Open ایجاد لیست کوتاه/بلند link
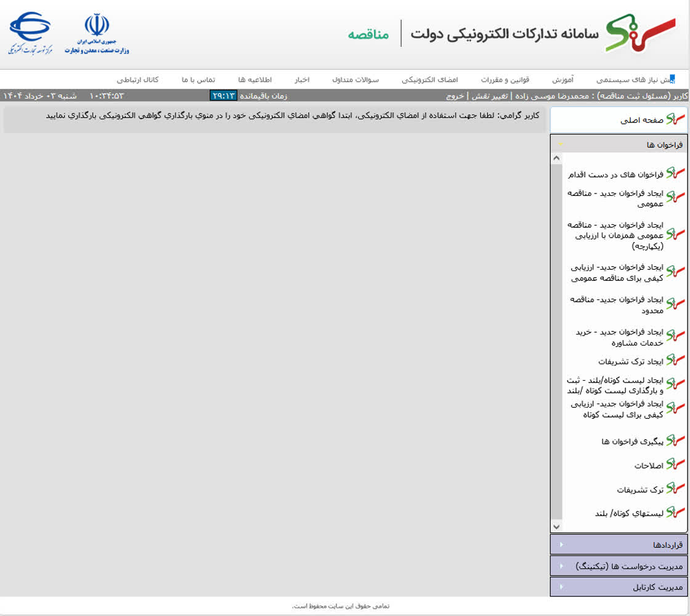The image size is (690, 616). click(x=615, y=386)
